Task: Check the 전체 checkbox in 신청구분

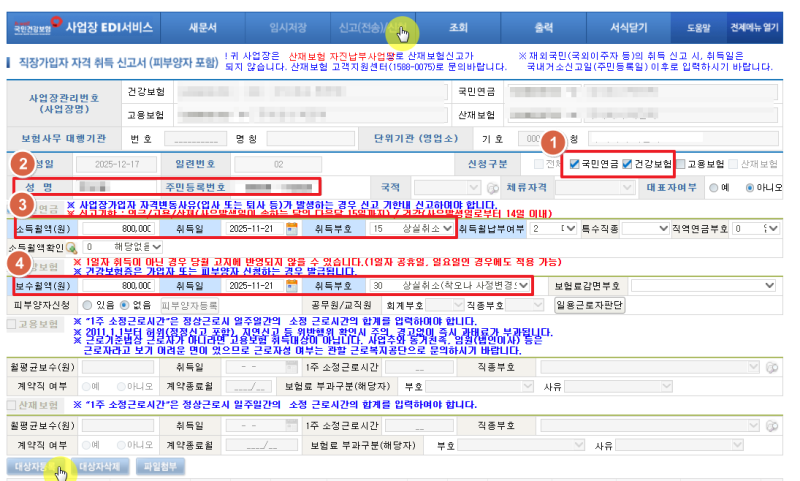Action: (x=538, y=164)
